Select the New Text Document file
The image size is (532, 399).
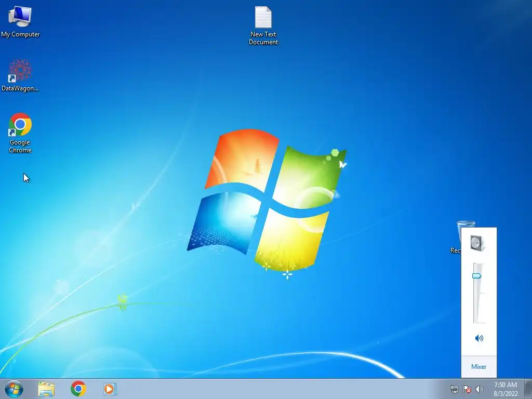(263, 25)
